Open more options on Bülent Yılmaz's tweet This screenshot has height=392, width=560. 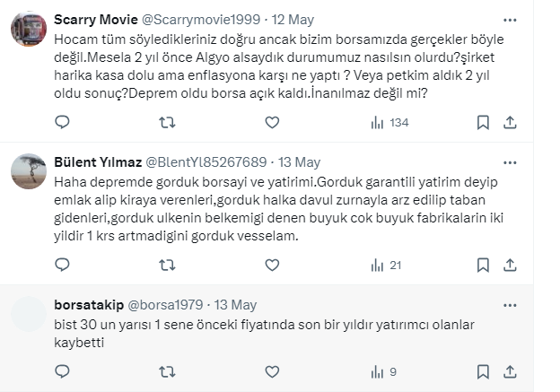click(510, 162)
